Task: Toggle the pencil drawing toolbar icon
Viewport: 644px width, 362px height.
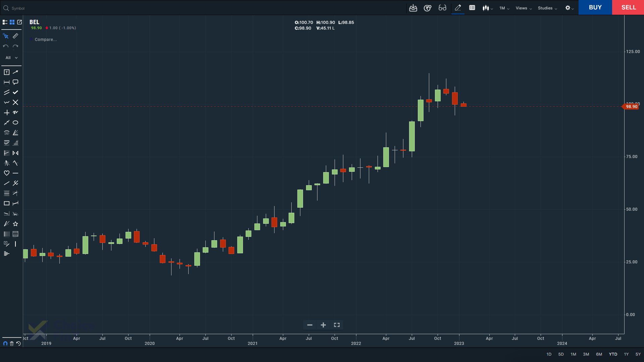Action: (x=458, y=8)
